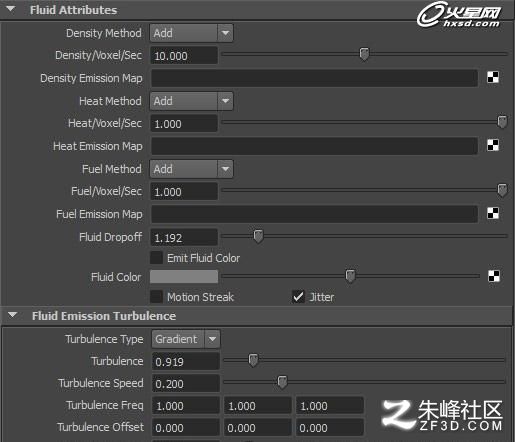Open the Turbulence Type dropdown
Viewport: 515px width, 442px height.
(x=186, y=339)
